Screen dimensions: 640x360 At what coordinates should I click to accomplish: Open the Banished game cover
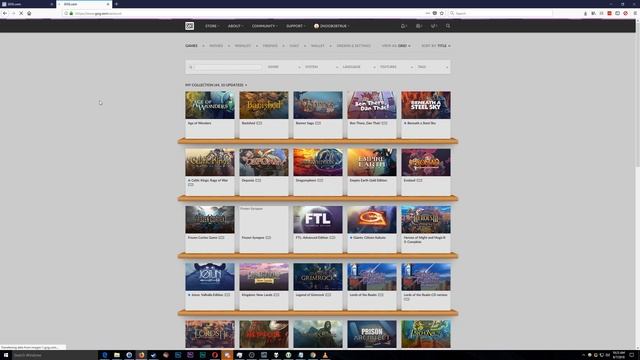point(264,105)
